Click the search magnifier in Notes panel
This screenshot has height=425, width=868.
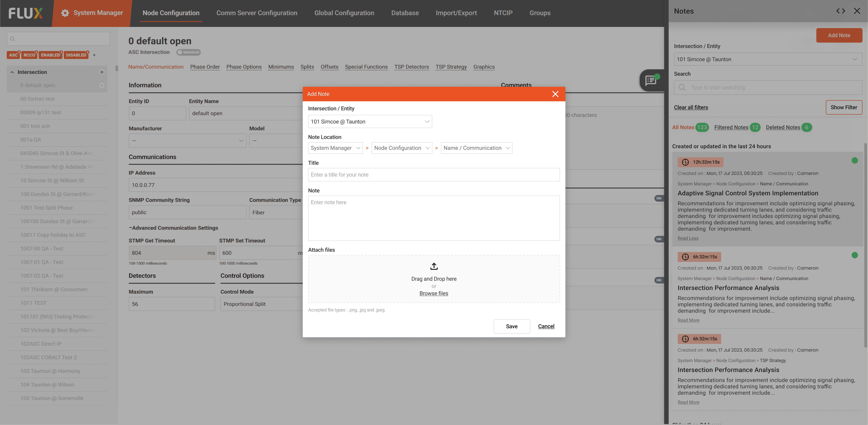pos(682,87)
